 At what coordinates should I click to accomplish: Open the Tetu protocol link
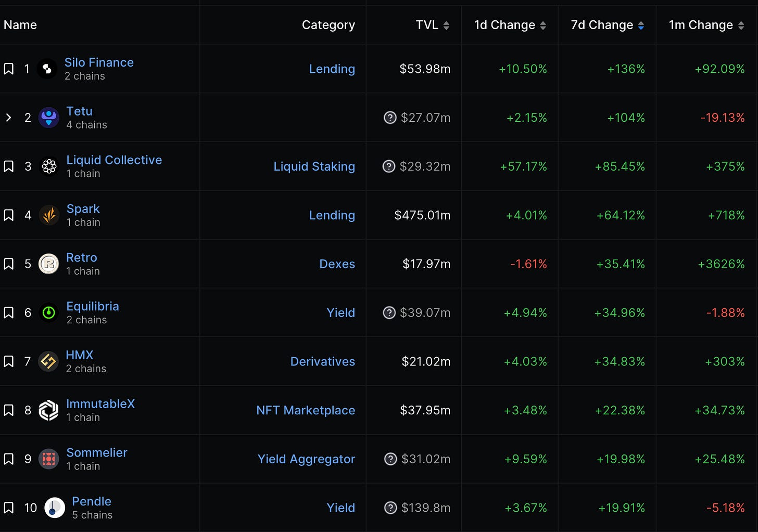click(79, 111)
